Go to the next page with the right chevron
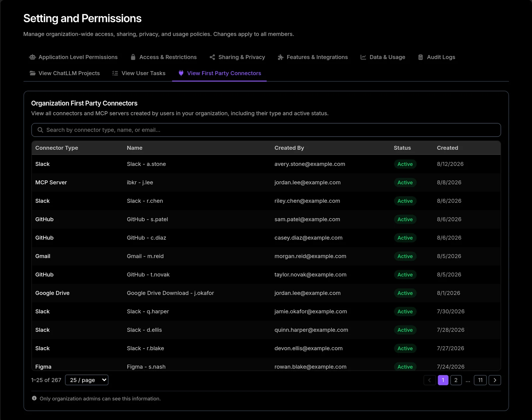This screenshot has height=420, width=532. tap(495, 380)
